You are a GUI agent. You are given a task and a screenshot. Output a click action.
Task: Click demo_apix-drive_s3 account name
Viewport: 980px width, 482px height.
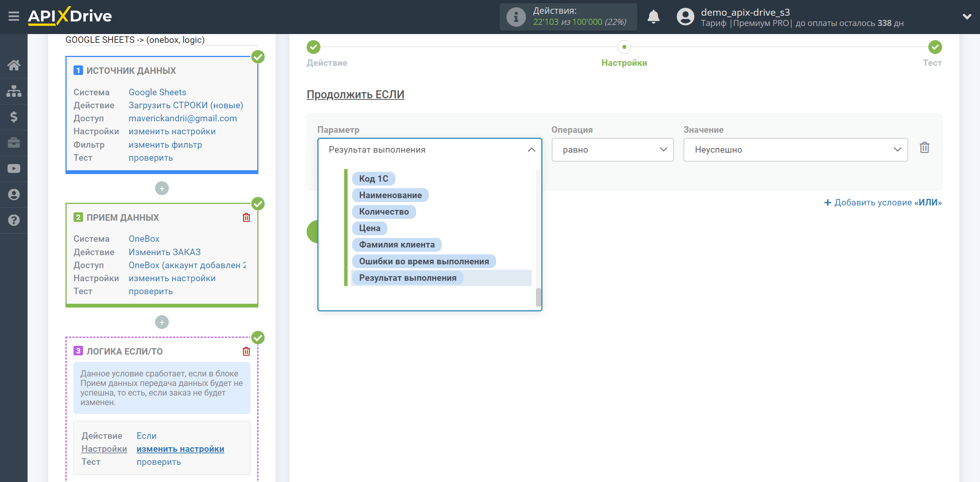click(745, 12)
